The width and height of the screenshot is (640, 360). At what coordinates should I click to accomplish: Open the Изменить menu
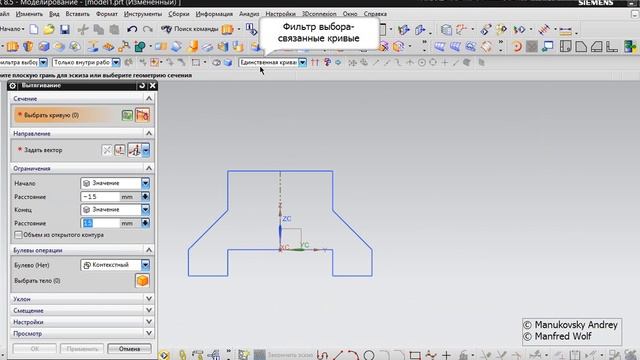(x=29, y=14)
